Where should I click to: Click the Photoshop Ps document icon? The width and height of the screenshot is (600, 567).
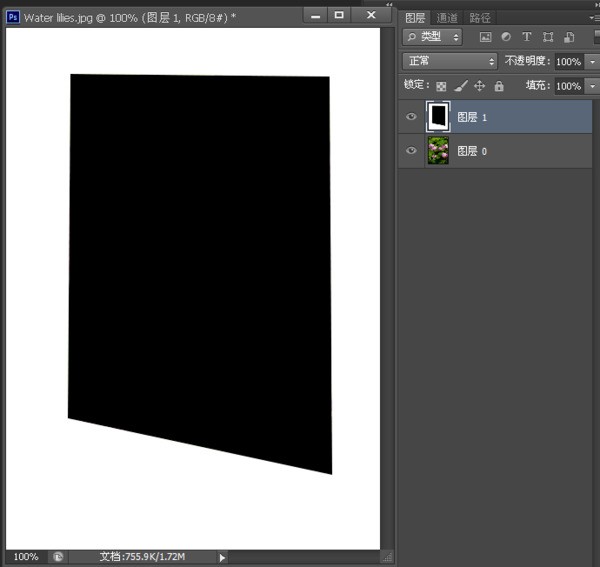(13, 17)
